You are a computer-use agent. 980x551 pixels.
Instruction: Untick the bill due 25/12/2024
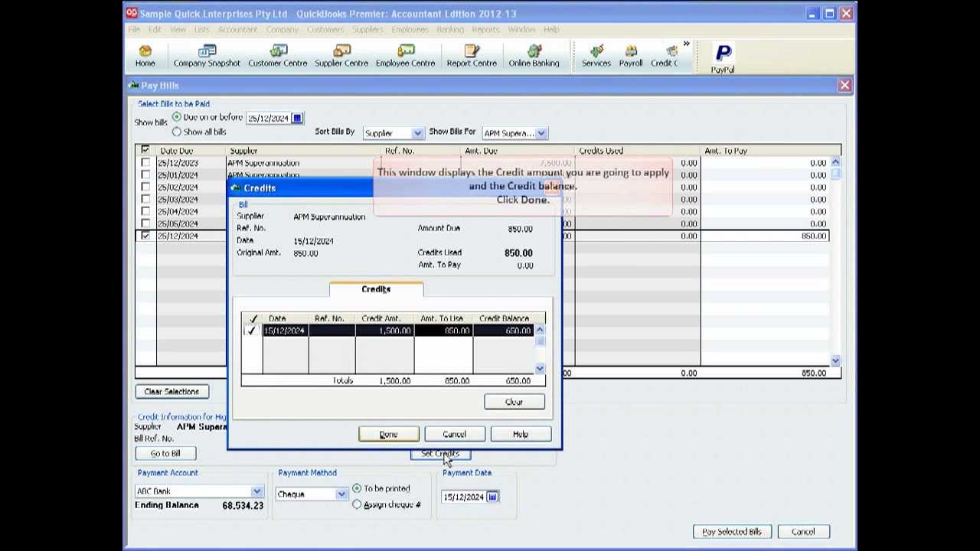click(145, 236)
